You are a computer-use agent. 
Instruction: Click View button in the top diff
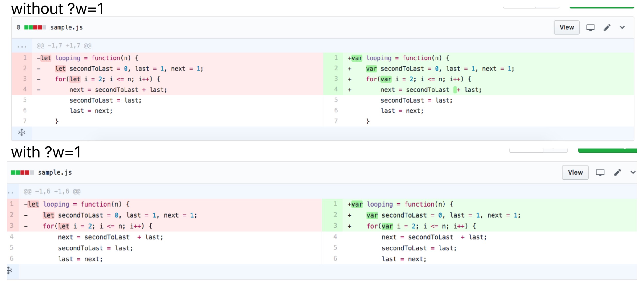[x=566, y=27]
